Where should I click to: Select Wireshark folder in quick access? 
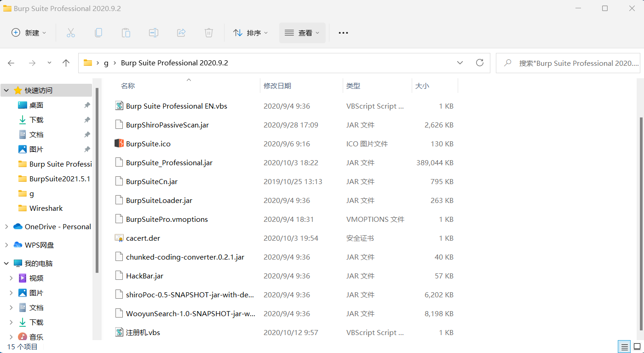tap(46, 208)
